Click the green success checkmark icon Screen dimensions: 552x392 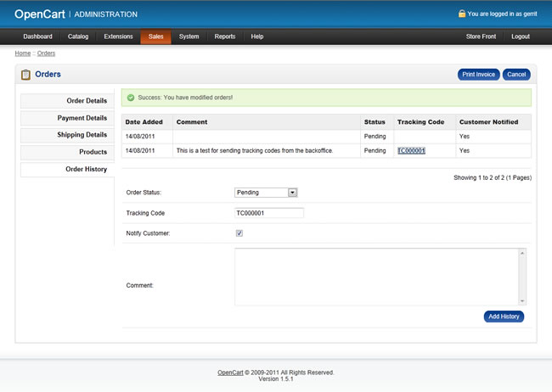click(131, 98)
